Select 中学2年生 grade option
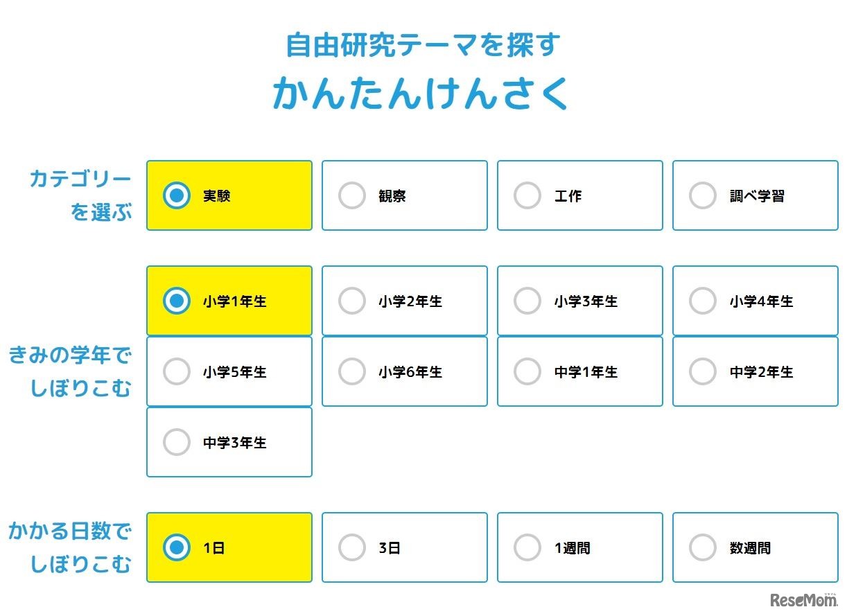Screen dimensions: 847x616 (703, 372)
